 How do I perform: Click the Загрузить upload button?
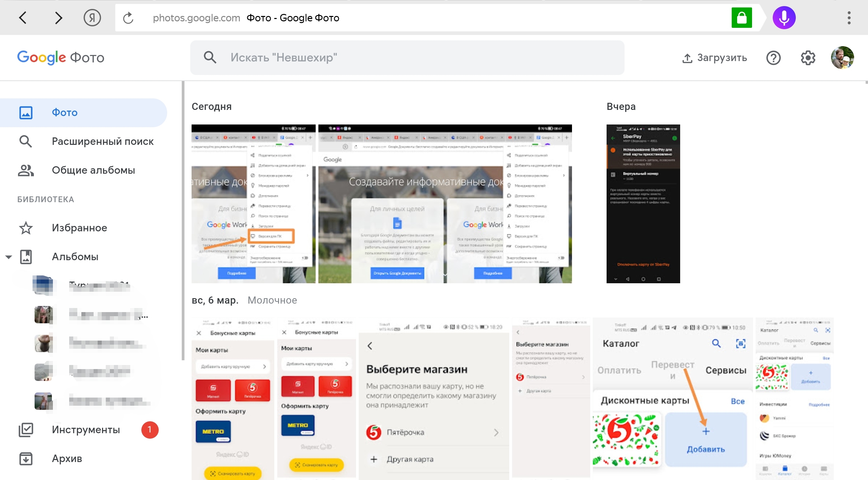click(x=714, y=58)
